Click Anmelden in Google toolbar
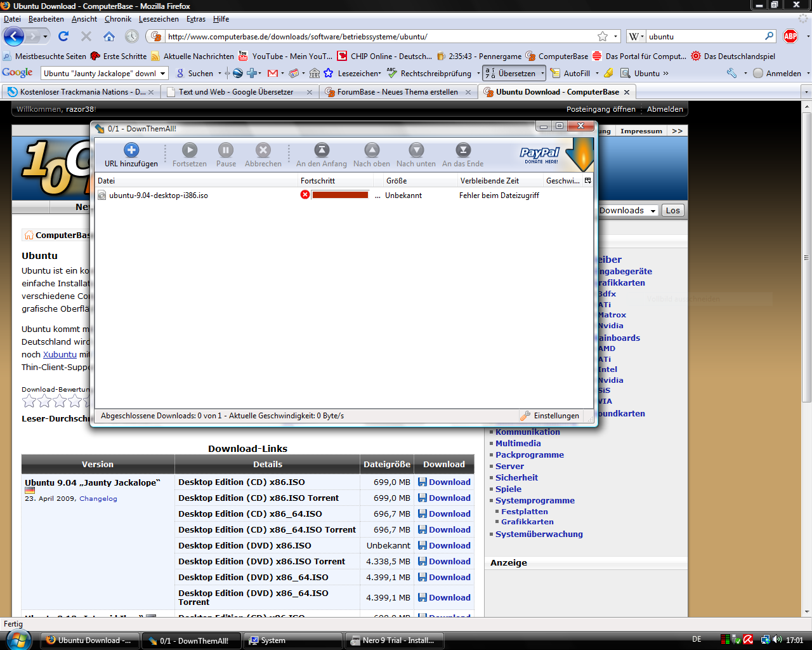This screenshot has height=650, width=812. pos(777,74)
